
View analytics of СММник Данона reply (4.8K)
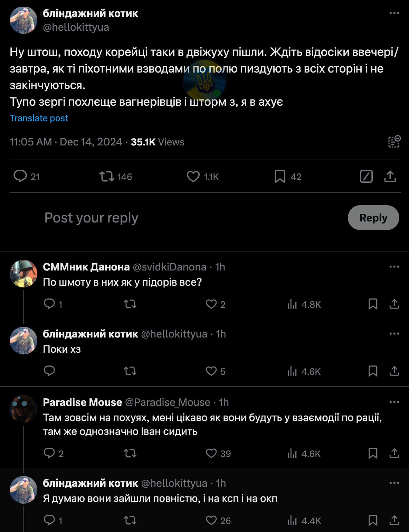pos(292,304)
